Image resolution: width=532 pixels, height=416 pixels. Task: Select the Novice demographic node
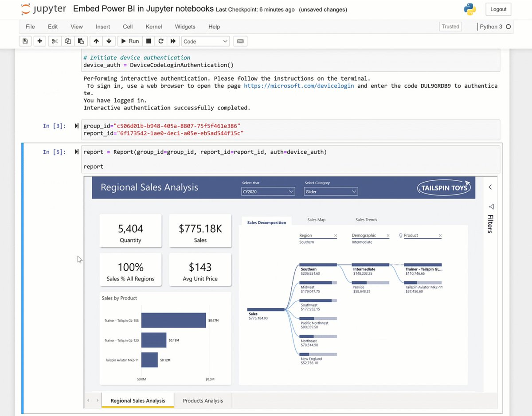(371, 287)
